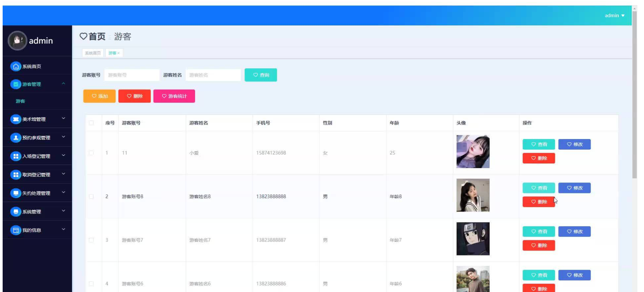Click 查看 for 游客账号8 row
The height and width of the screenshot is (292, 644).
coord(539,188)
